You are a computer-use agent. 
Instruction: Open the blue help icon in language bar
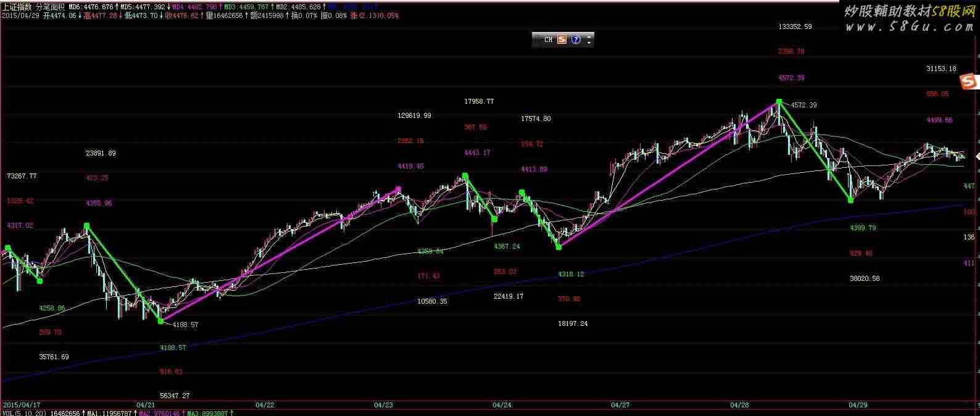576,40
